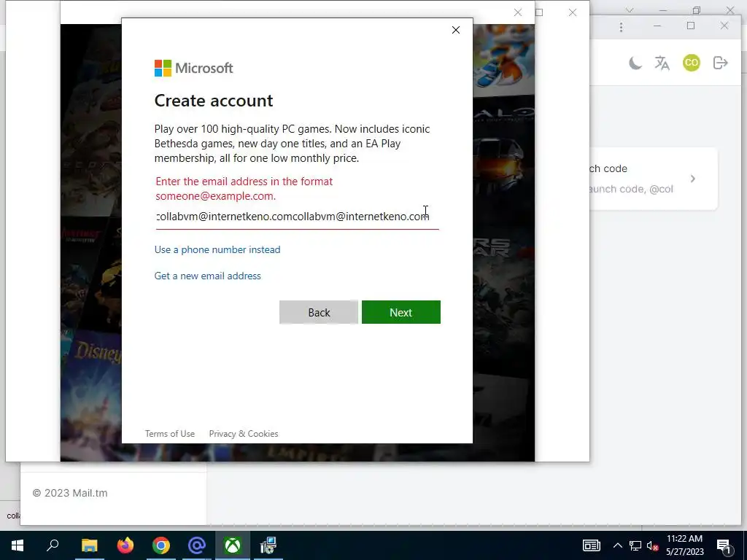Screen dimensions: 747x560
Task: Open the launch code email chevron
Action: 693,179
